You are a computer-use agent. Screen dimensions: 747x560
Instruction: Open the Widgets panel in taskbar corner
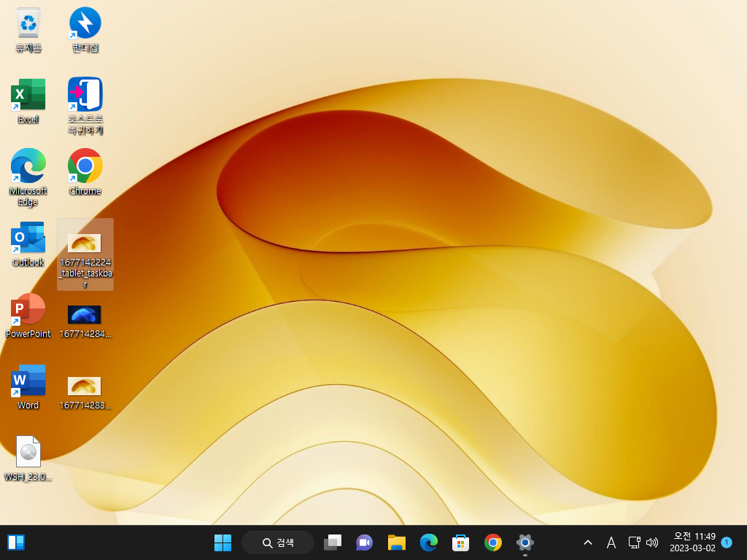pos(16,542)
